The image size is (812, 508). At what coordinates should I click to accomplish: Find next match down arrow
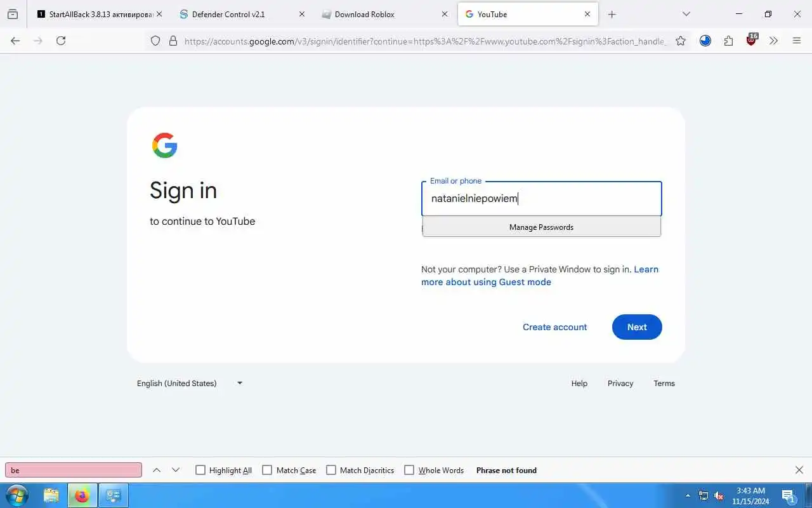176,470
